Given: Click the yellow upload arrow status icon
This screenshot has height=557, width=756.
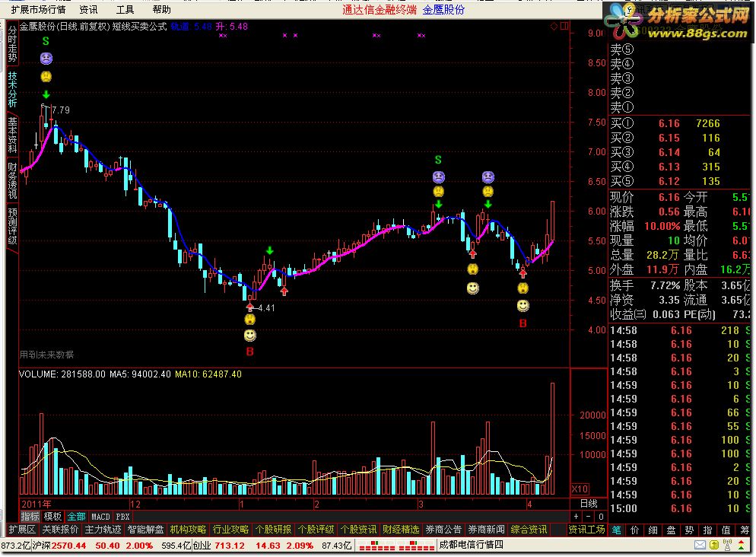Looking at the screenshot, I should point(714,546).
